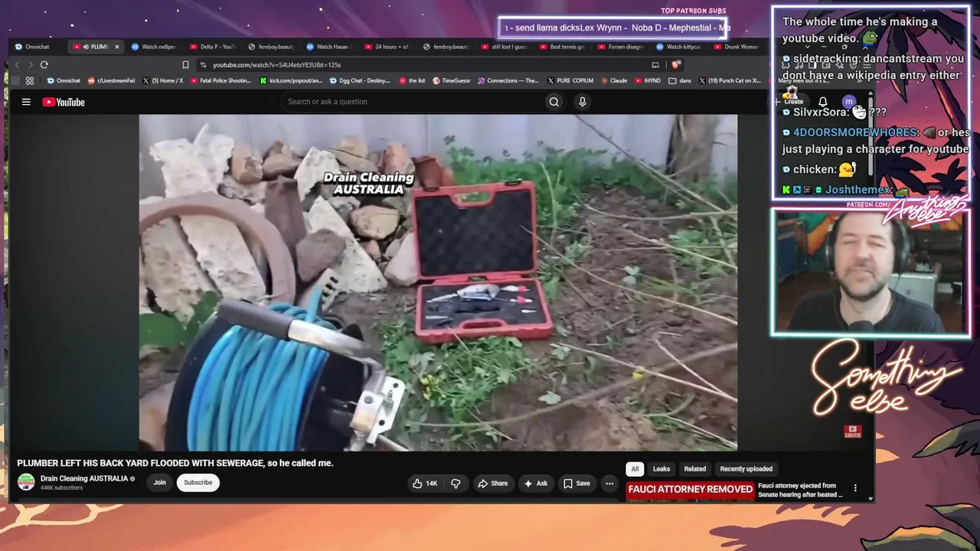
Task: Open the apps grid icon in the bookmarks bar
Action: 30,80
